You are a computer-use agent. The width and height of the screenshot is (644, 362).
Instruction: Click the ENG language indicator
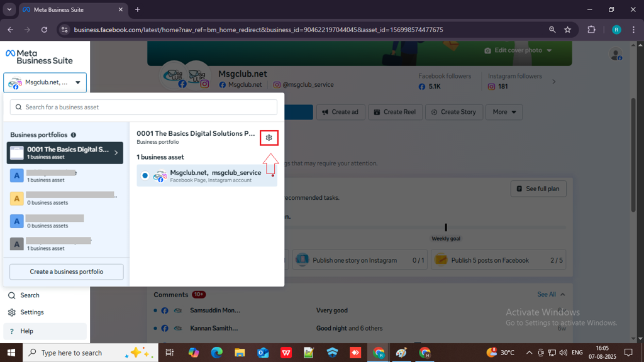[577, 353]
